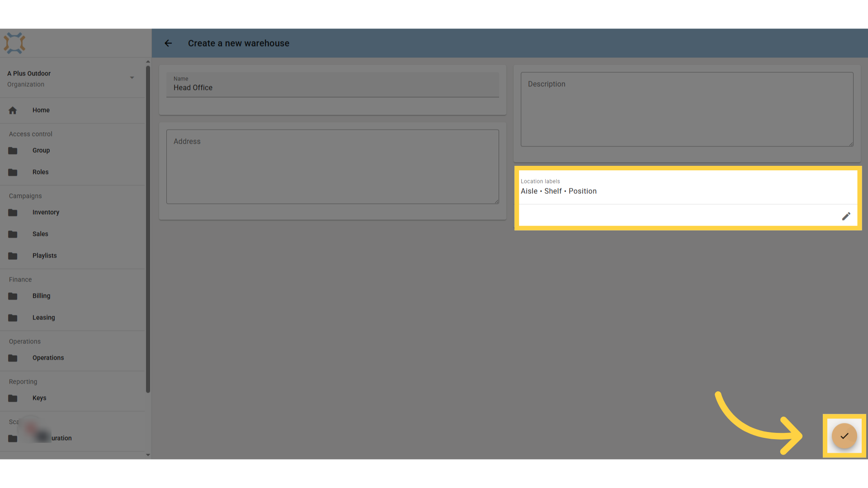
Task: Open the Home menu item
Action: point(72,110)
